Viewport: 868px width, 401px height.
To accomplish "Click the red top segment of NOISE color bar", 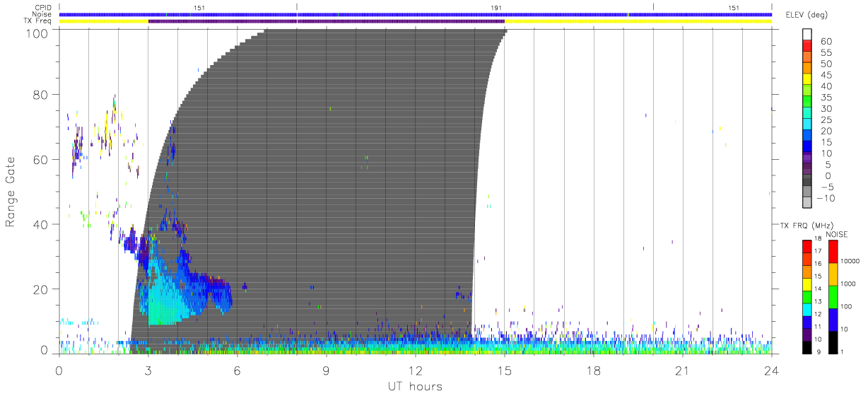I will [x=834, y=251].
